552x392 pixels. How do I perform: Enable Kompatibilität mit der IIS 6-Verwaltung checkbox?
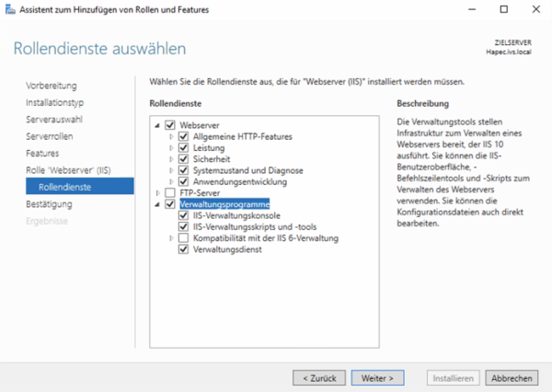pyautogui.click(x=183, y=237)
